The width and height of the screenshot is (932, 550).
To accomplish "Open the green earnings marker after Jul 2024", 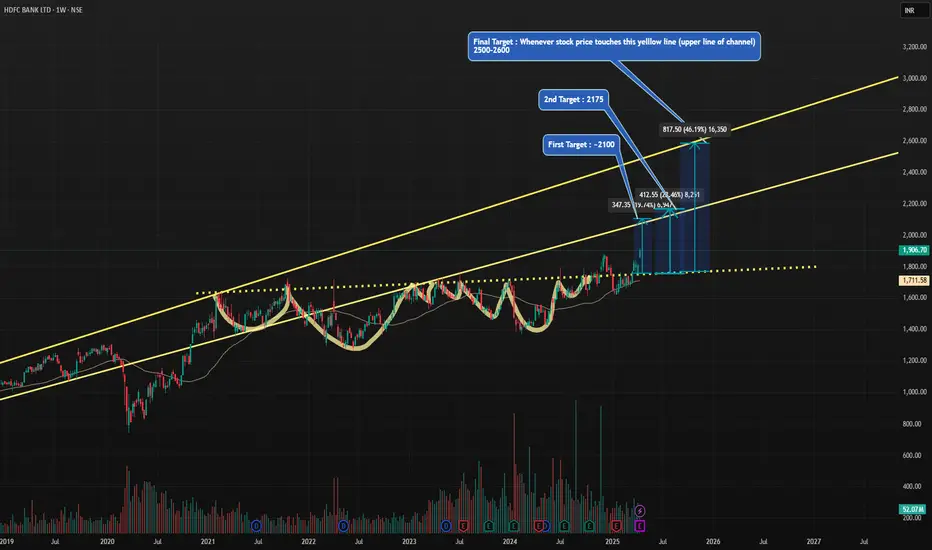I will (x=564, y=526).
